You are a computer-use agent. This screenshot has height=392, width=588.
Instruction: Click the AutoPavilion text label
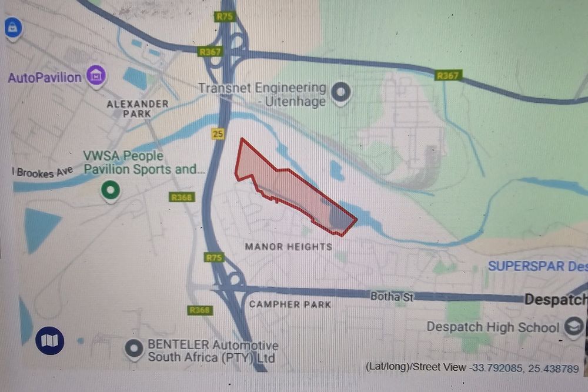(45, 78)
